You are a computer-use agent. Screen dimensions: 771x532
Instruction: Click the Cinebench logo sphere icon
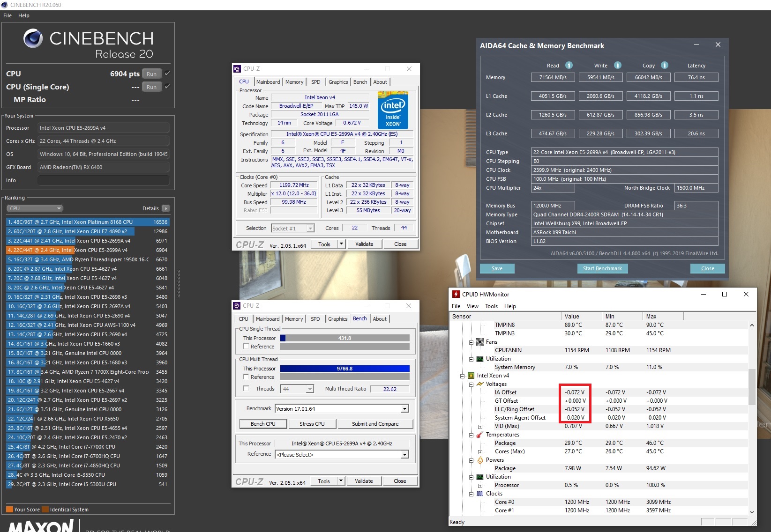click(x=33, y=38)
